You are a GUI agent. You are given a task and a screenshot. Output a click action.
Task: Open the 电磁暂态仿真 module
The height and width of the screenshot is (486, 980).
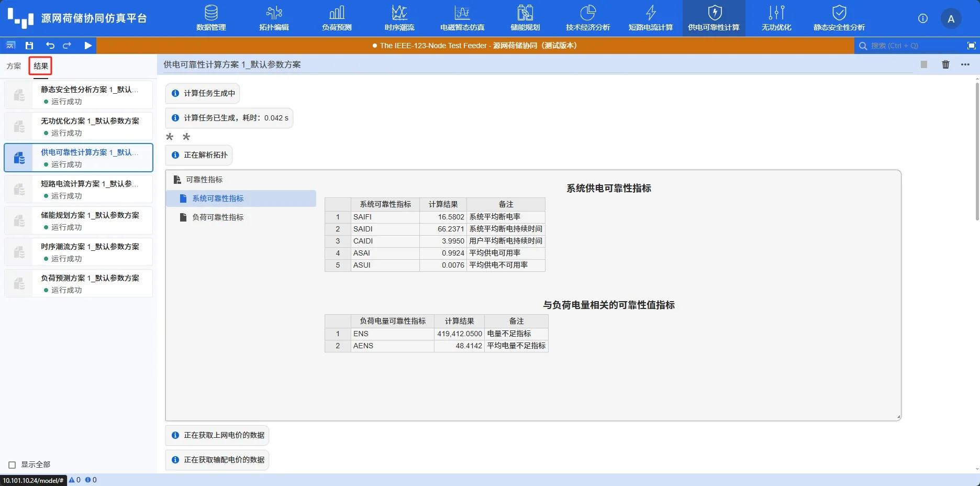coord(462,18)
